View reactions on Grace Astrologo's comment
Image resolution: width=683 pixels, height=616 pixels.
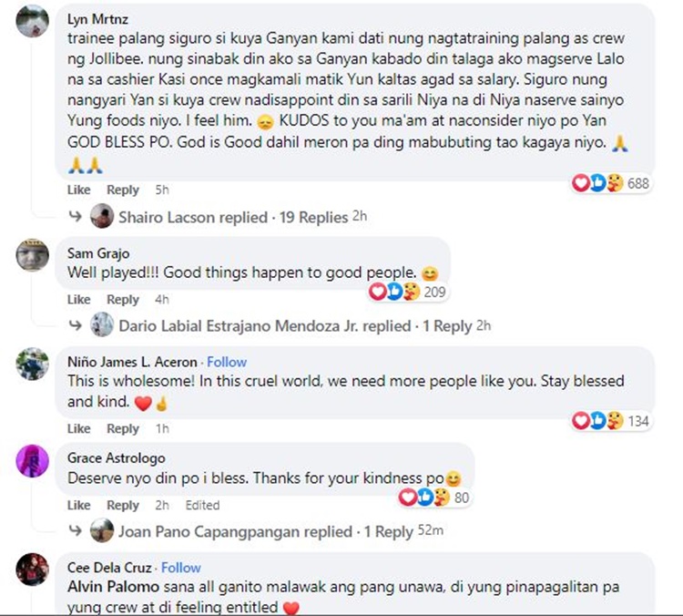pyautogui.click(x=434, y=497)
